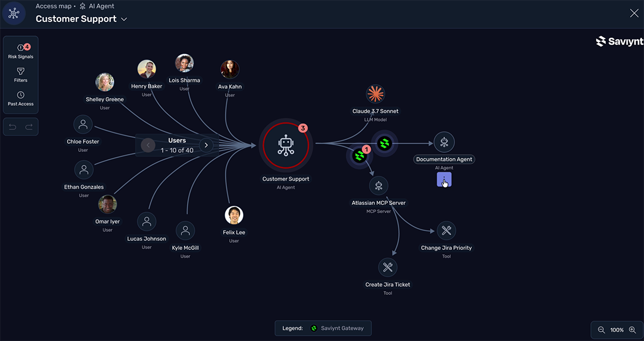Click the Claude 3.7 Sonnet model icon
This screenshot has height=341, width=644.
click(x=376, y=94)
